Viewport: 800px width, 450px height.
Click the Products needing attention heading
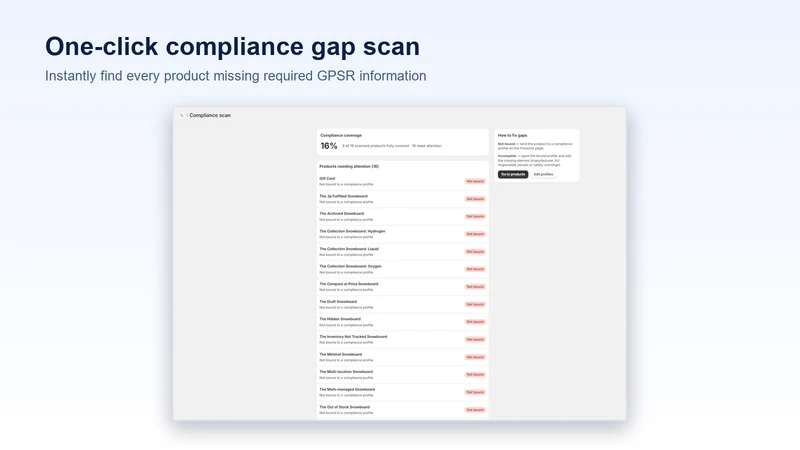pyautogui.click(x=349, y=166)
